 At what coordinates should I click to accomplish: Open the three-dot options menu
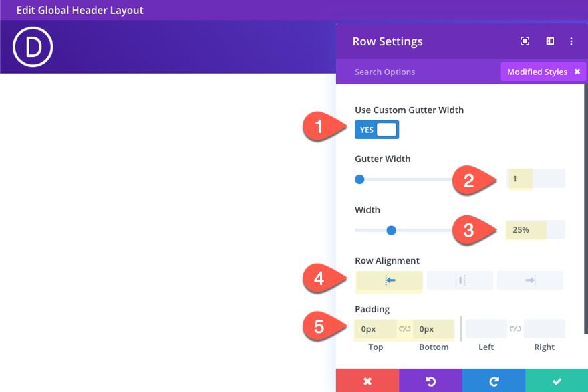[571, 41]
